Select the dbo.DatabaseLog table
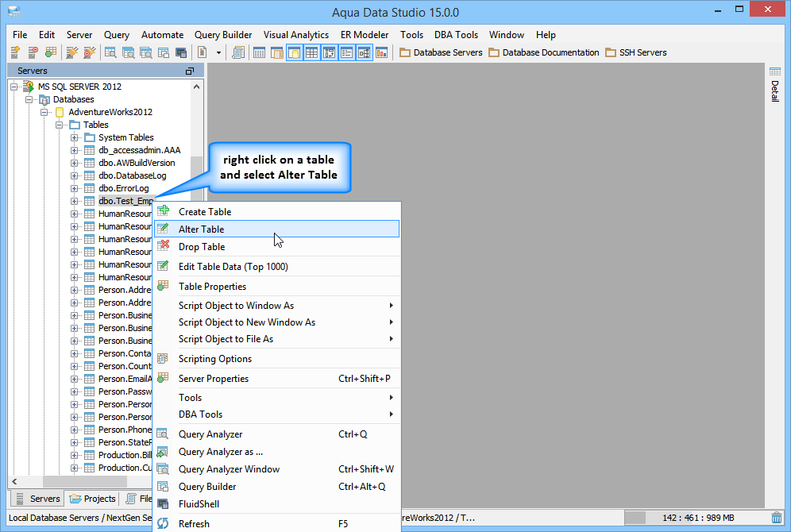The image size is (791, 532). click(x=133, y=175)
